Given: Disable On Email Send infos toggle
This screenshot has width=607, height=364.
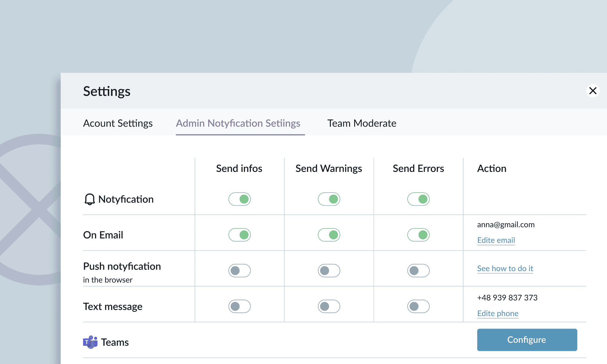Looking at the screenshot, I should (x=239, y=235).
